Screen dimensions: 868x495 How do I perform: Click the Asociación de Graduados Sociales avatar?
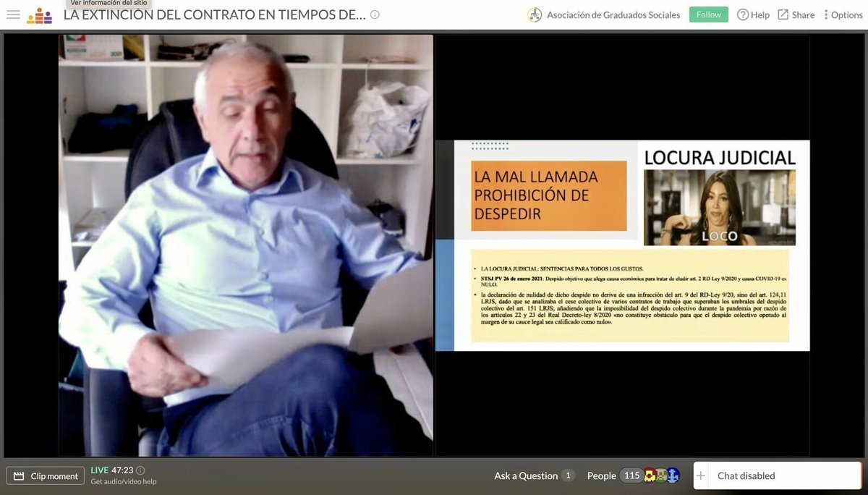(x=535, y=14)
